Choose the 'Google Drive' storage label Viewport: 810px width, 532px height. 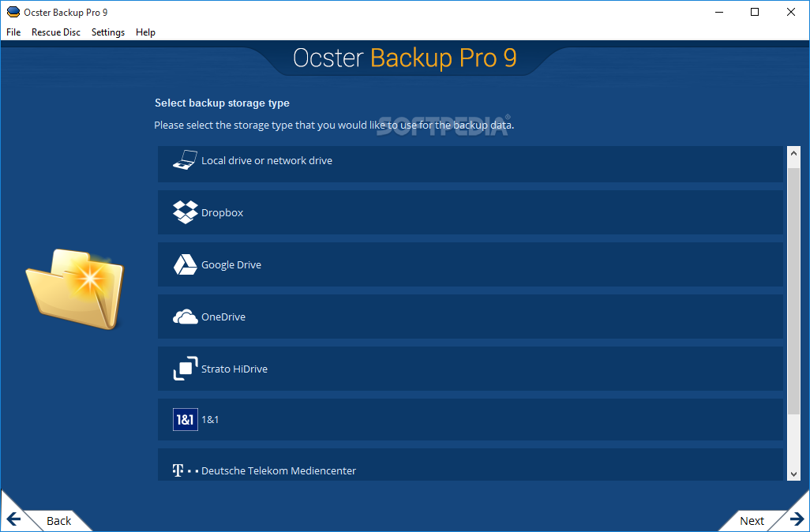[231, 265]
